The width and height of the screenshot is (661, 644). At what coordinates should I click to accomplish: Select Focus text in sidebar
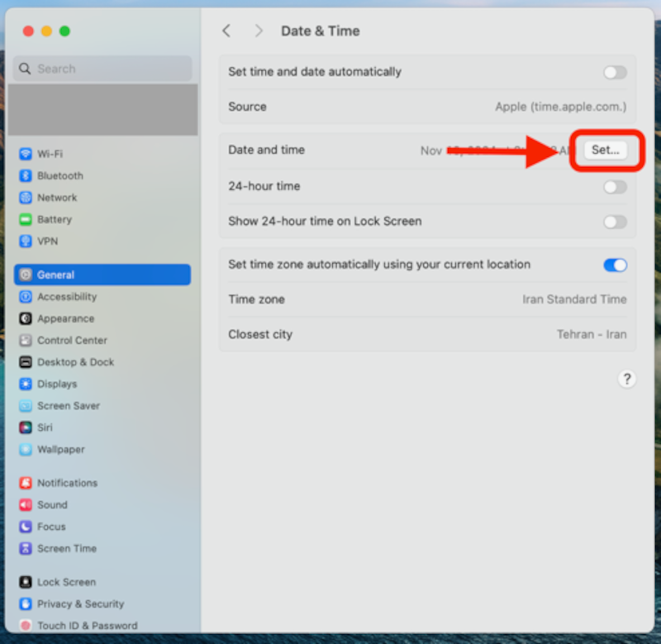(51, 527)
